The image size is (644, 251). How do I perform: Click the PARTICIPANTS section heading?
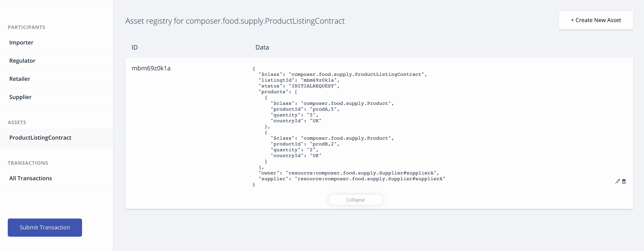[27, 27]
